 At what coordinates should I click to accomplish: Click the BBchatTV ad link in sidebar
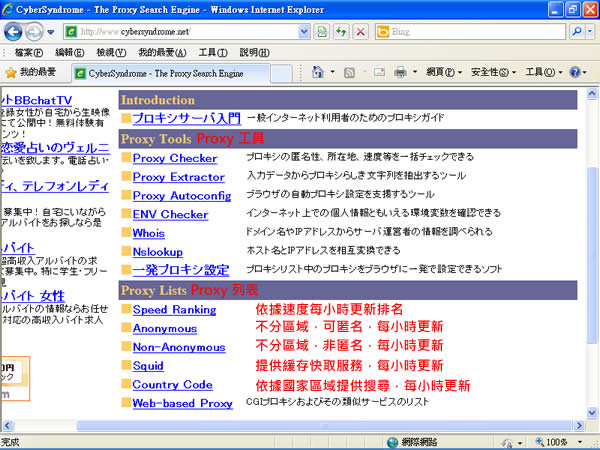coord(37,101)
